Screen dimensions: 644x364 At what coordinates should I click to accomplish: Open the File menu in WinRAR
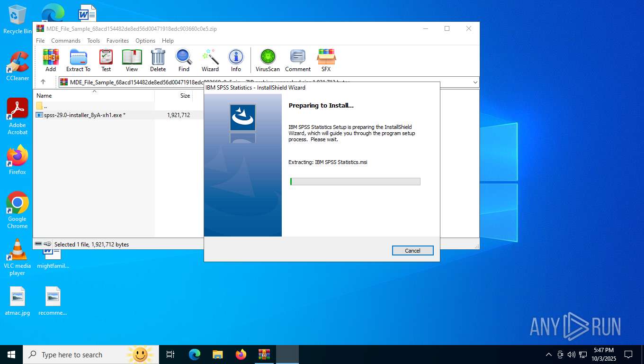[40, 41]
